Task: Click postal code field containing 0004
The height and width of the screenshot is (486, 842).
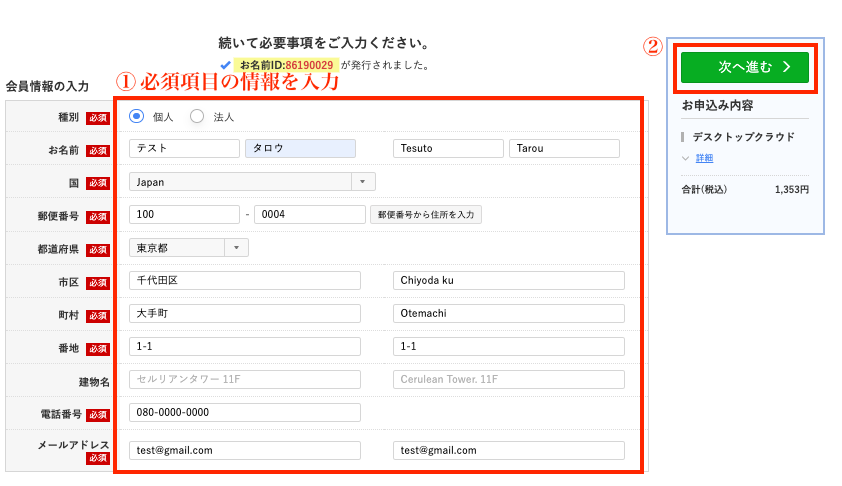Action: point(309,214)
